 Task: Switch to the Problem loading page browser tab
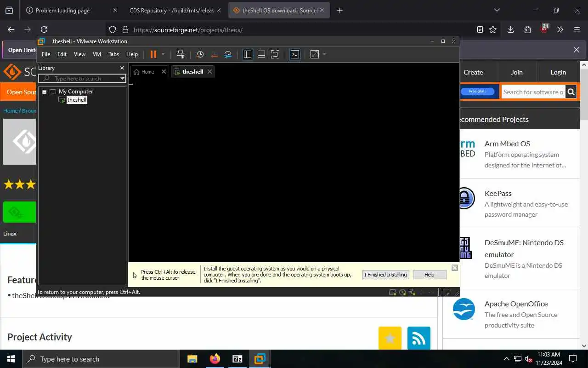(x=62, y=10)
